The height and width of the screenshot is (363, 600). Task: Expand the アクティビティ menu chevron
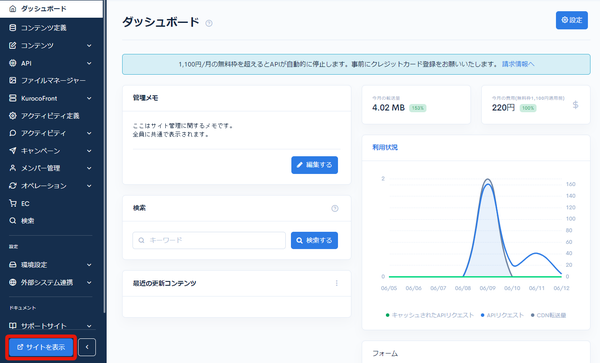(89, 133)
